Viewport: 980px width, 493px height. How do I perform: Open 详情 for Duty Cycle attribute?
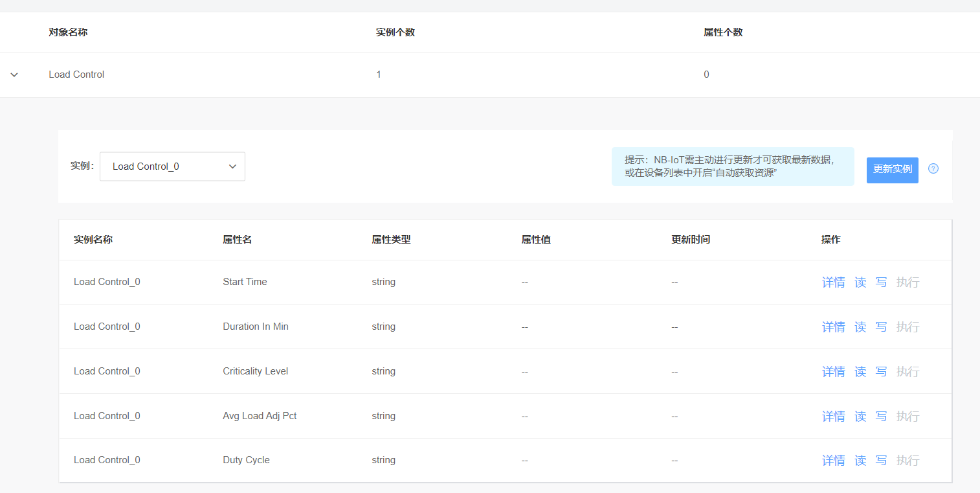[x=833, y=461]
